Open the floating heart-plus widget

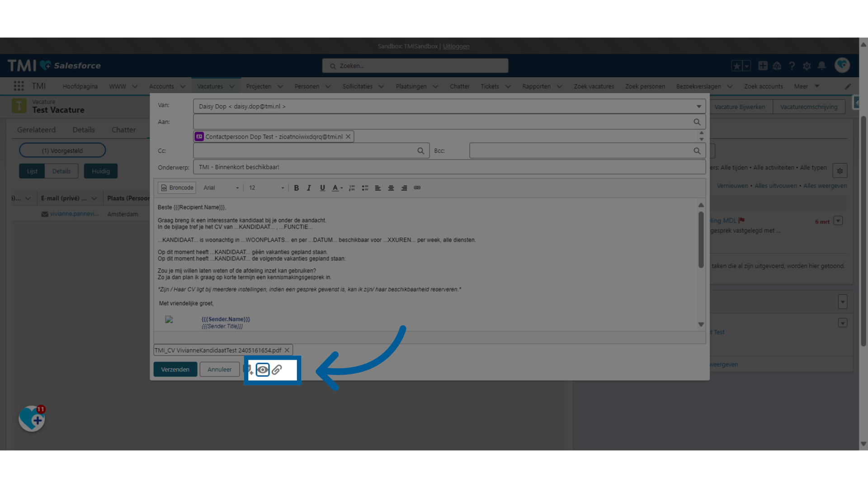click(x=32, y=418)
